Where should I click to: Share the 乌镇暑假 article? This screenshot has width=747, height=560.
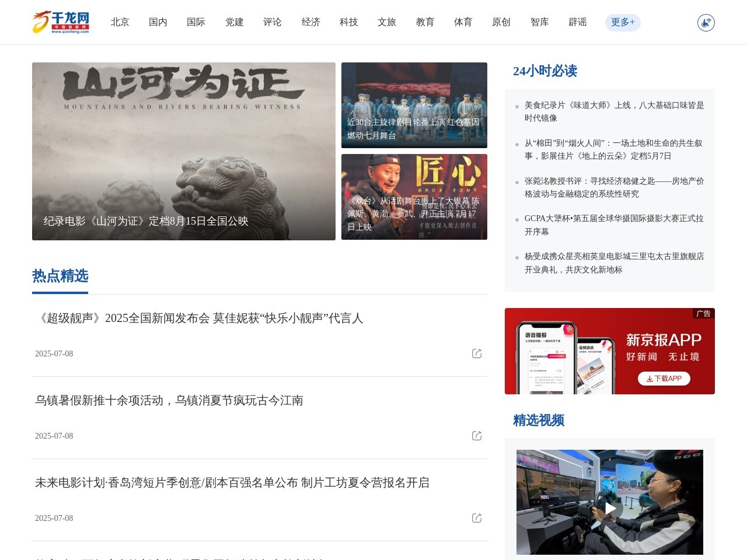477,436
